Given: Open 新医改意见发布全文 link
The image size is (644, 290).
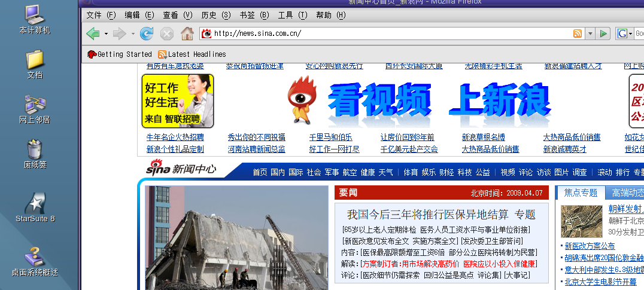Looking at the screenshot, I should coord(376,241).
